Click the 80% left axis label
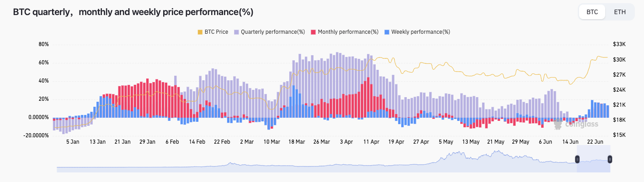This screenshot has height=182, width=644. click(x=44, y=44)
